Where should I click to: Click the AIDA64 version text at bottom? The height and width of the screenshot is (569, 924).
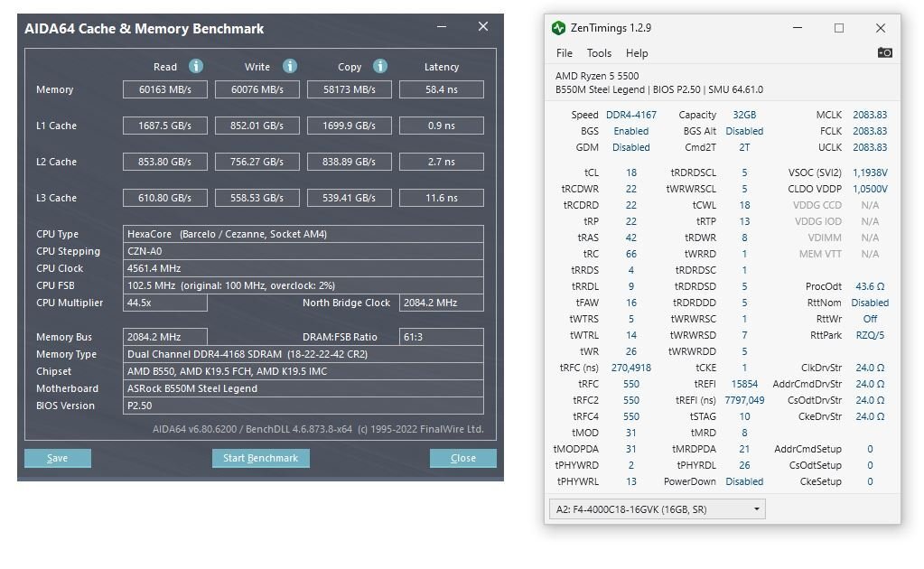[318, 429]
